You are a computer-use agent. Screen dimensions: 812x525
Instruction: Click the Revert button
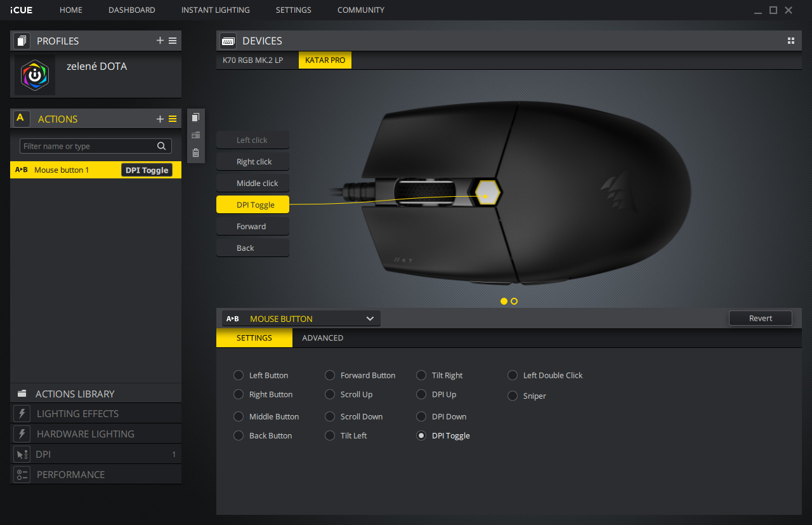coord(761,318)
